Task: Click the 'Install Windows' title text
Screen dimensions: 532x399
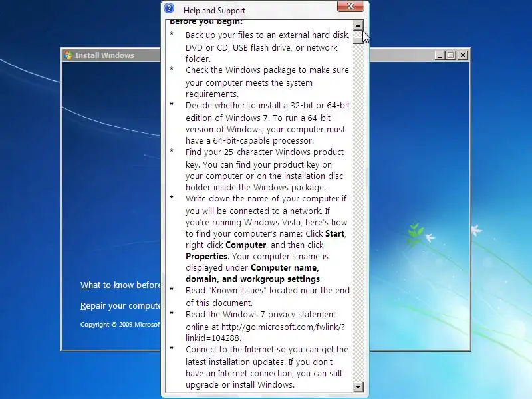Action: click(x=104, y=55)
